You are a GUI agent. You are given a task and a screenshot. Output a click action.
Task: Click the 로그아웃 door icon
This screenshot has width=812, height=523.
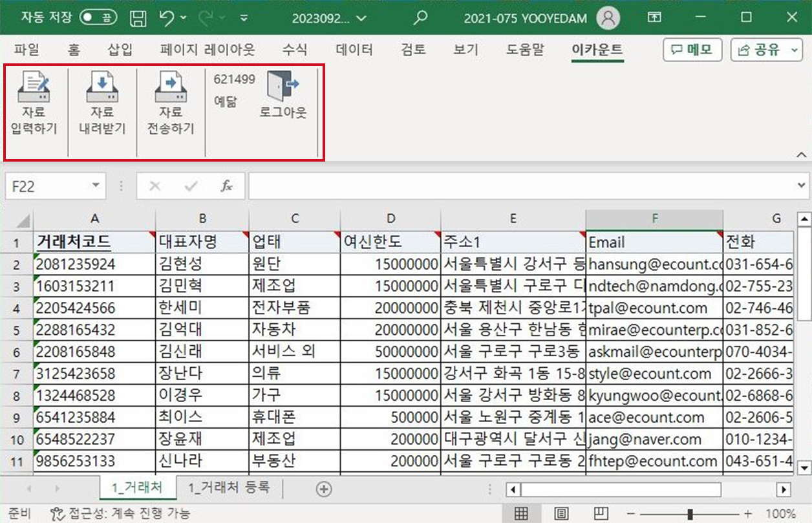click(283, 85)
